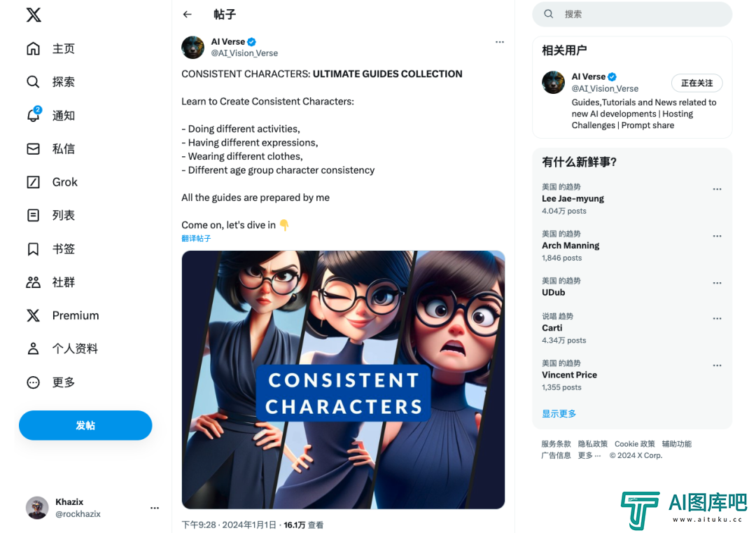This screenshot has height=533, width=756.
Task: Click the 显示更多 show more link
Action: click(559, 413)
